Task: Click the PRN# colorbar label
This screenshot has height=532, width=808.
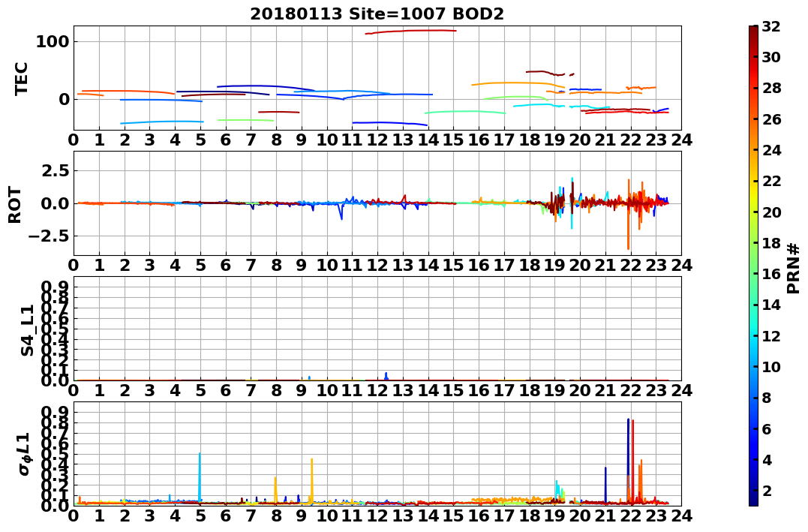Action: click(793, 268)
